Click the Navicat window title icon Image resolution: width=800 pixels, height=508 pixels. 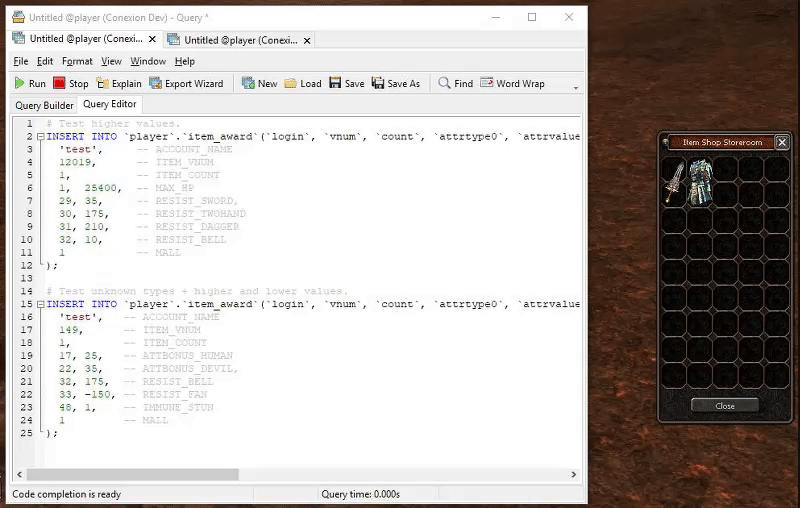(18, 17)
